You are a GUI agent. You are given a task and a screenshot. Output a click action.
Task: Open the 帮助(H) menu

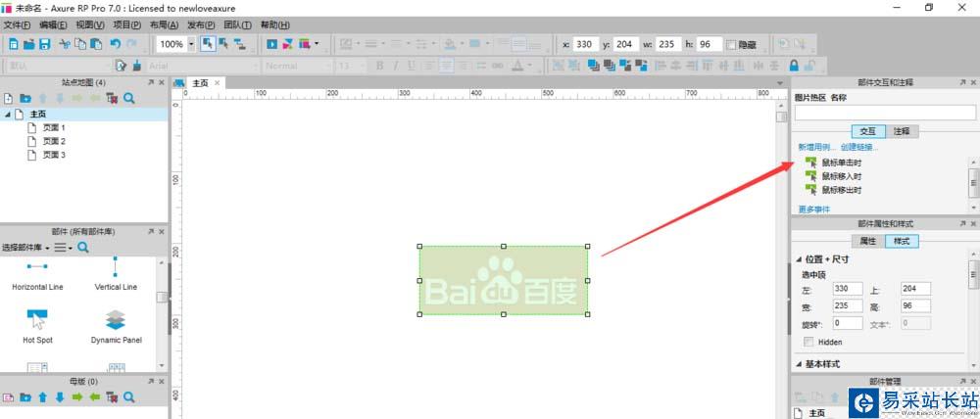point(275,25)
